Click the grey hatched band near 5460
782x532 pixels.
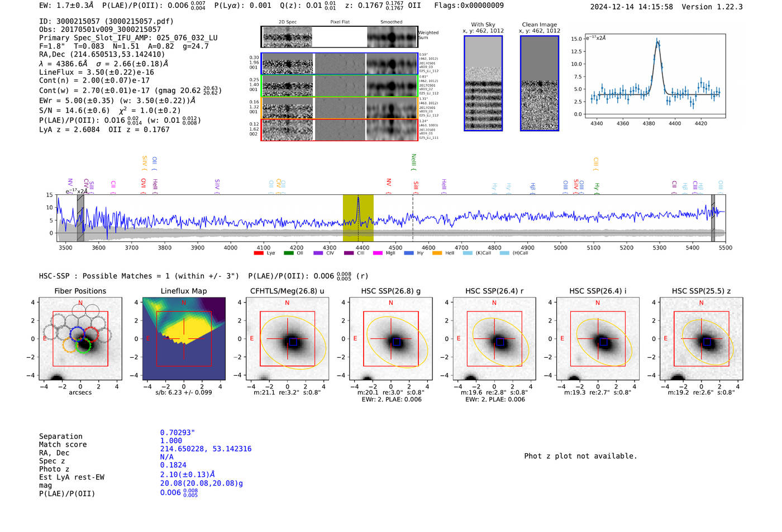click(x=713, y=218)
